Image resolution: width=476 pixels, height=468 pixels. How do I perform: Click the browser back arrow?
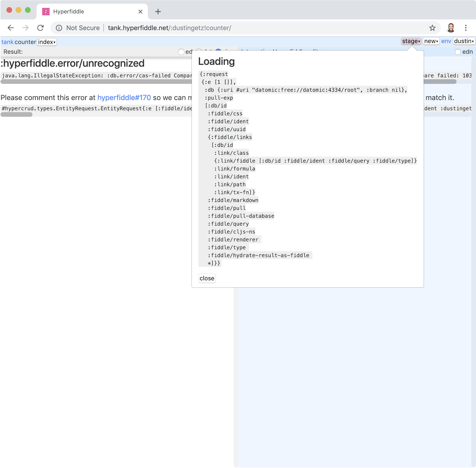pos(11,28)
